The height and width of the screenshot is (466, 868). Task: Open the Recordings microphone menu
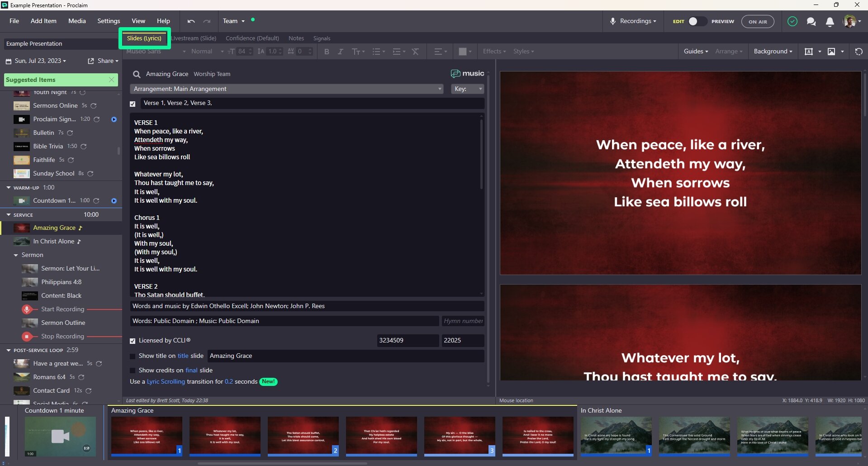point(633,21)
